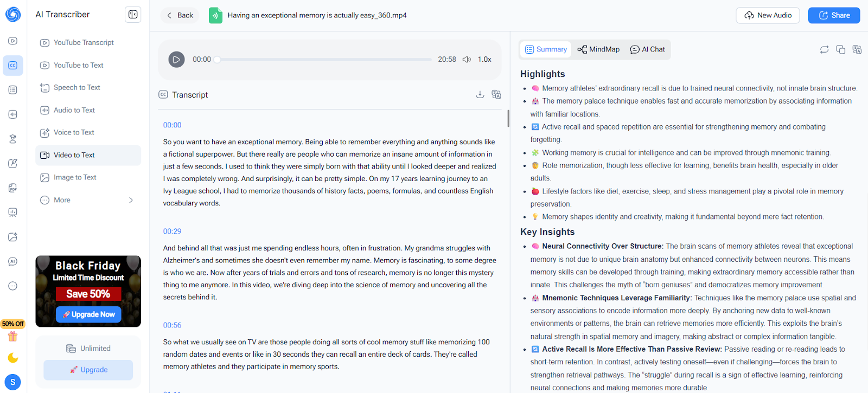Open the gift box offer icon
This screenshot has height=393, width=868.
(x=13, y=337)
